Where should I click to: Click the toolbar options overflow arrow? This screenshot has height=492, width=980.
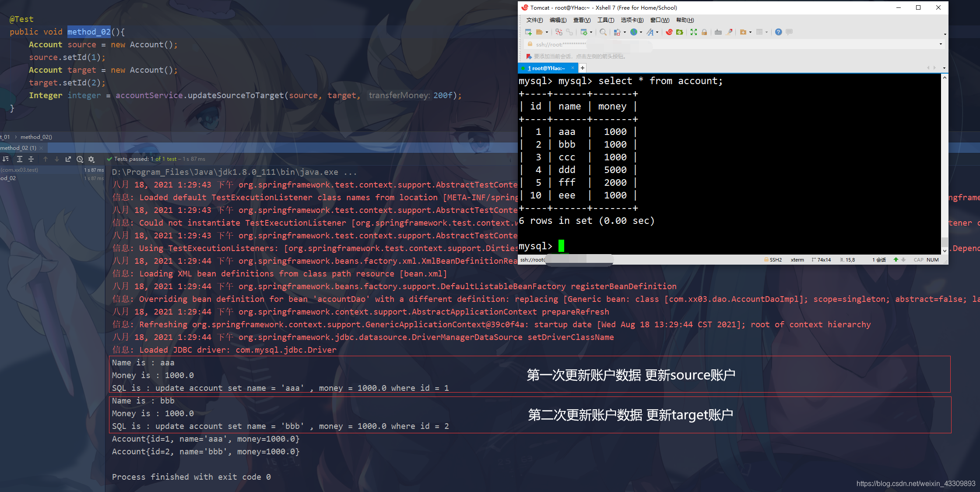coord(945,34)
